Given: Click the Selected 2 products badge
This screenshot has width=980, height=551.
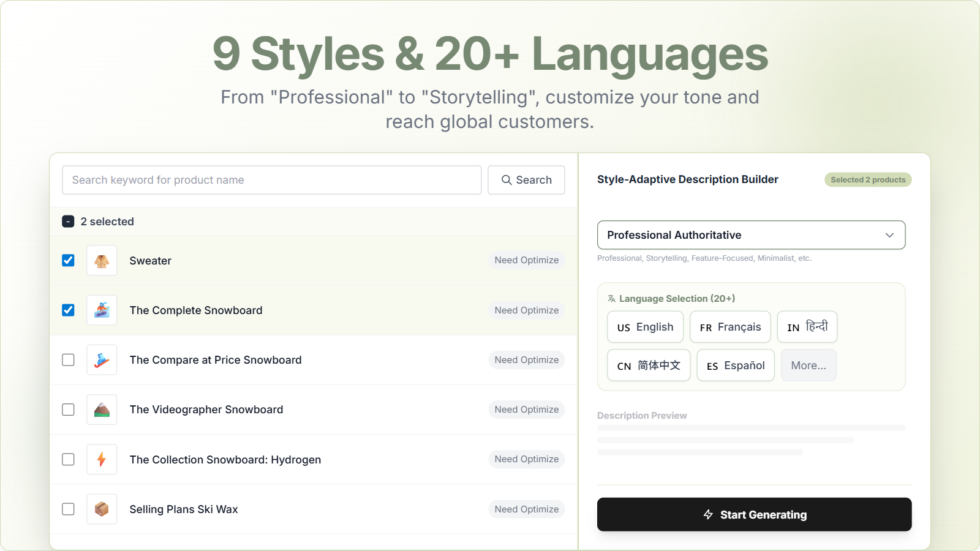Looking at the screenshot, I should 867,179.
